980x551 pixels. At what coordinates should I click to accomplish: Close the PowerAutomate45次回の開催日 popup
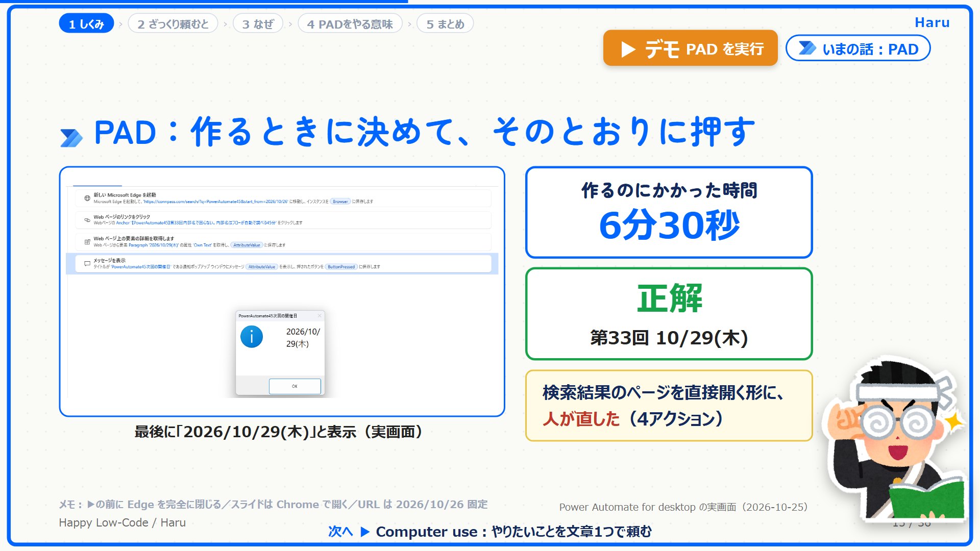[320, 316]
